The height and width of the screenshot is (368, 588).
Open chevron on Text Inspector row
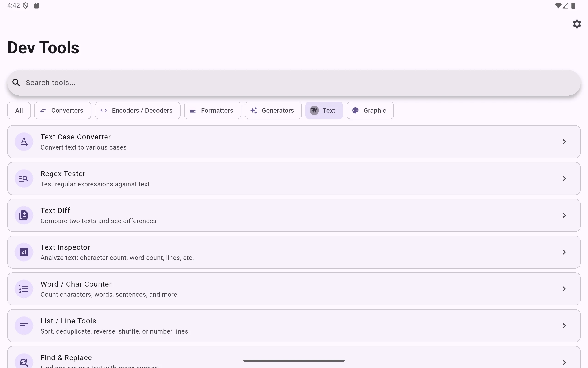pos(564,252)
